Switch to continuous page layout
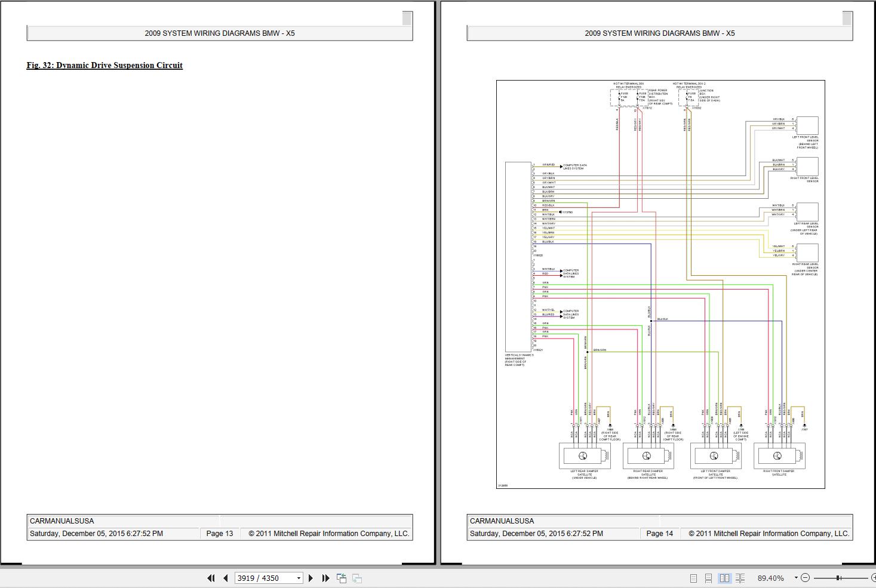This screenshot has height=588, width=876. tap(708, 578)
